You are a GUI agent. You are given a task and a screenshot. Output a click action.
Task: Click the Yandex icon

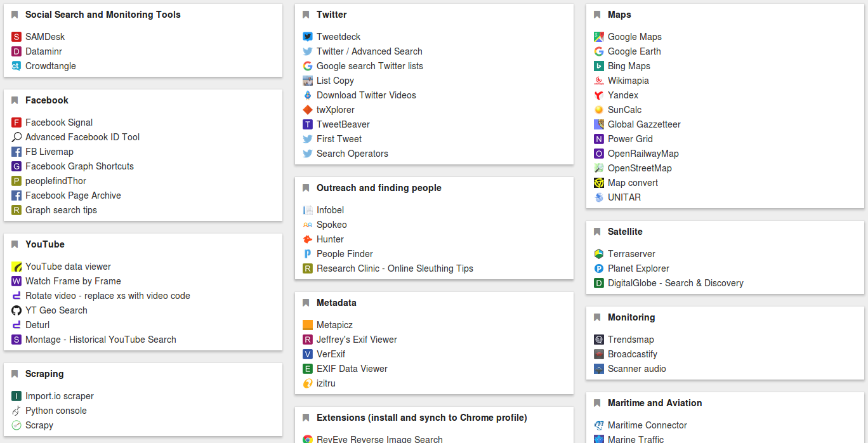click(599, 95)
